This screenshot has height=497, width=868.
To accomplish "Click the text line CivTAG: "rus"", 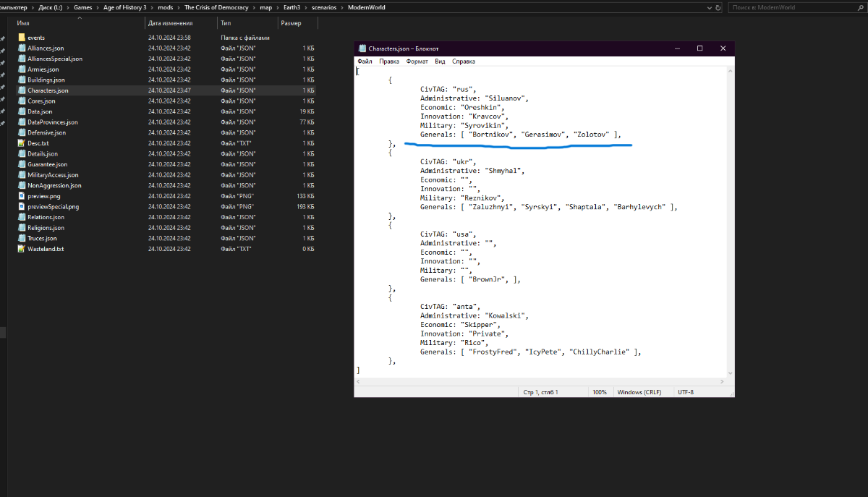I will point(448,89).
